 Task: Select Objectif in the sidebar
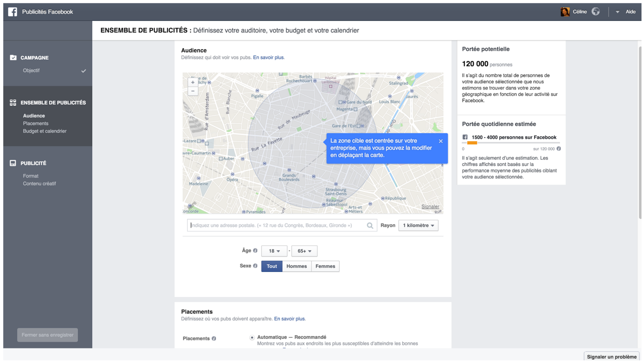(x=31, y=70)
